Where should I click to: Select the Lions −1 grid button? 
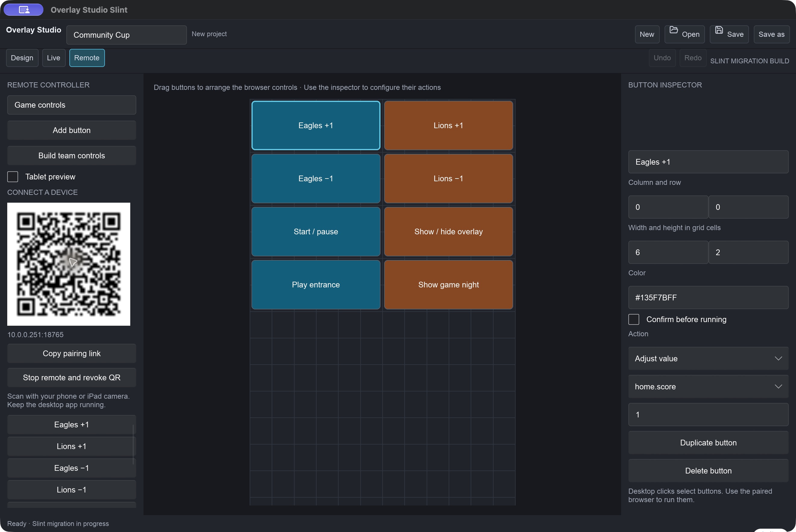pyautogui.click(x=448, y=179)
